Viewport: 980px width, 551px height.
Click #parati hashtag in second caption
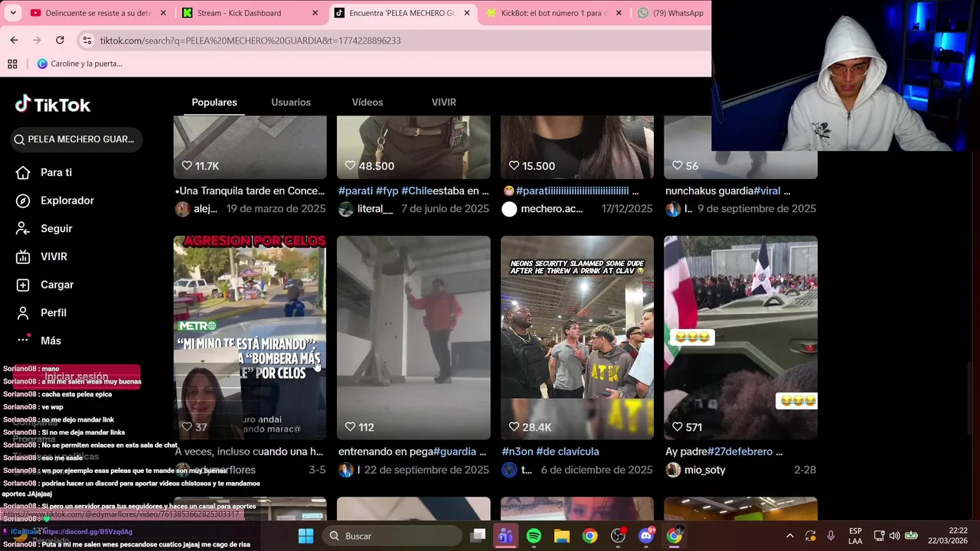tap(355, 191)
